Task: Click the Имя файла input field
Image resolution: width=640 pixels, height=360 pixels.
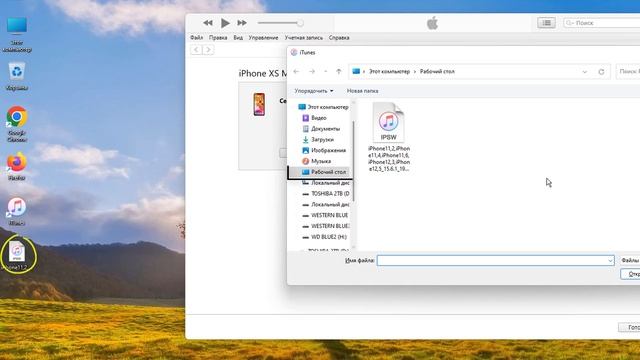Action: (496, 260)
